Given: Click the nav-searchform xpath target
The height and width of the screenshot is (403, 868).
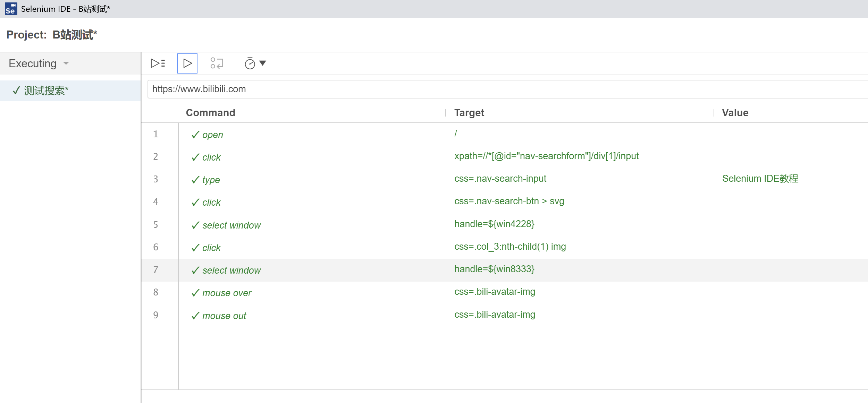Looking at the screenshot, I should [x=546, y=156].
